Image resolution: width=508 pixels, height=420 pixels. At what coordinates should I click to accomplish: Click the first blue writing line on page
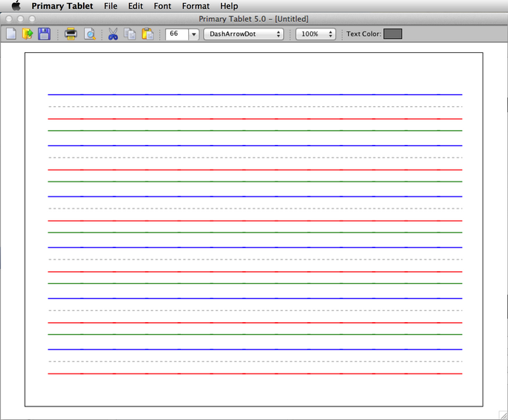[254, 95]
